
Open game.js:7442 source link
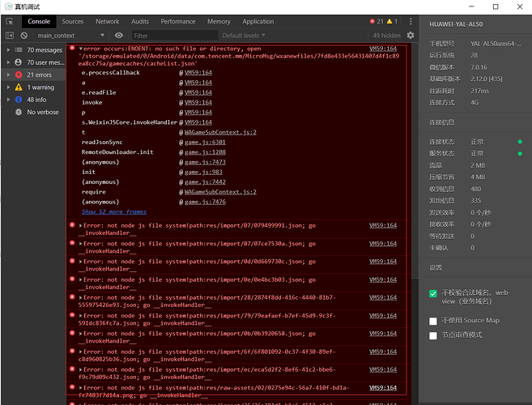(x=205, y=182)
